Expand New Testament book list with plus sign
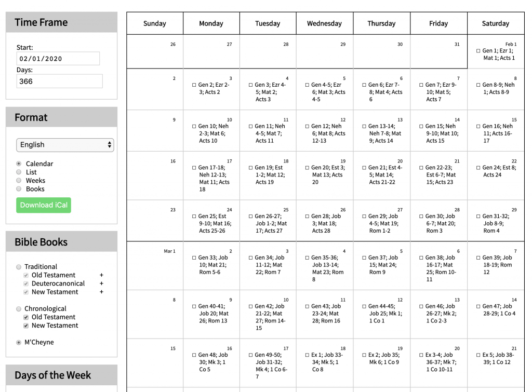Image resolution: width=532 pixels, height=392 pixels. (x=102, y=292)
